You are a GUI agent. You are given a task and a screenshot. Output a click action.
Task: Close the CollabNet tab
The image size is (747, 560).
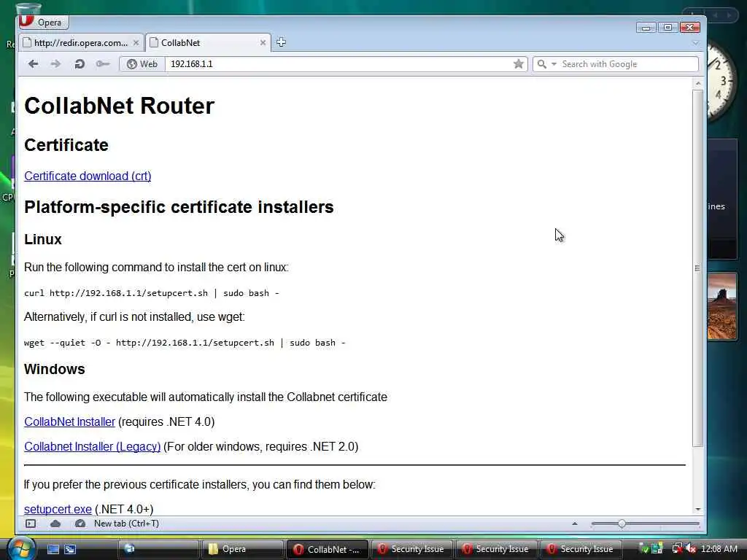click(263, 43)
